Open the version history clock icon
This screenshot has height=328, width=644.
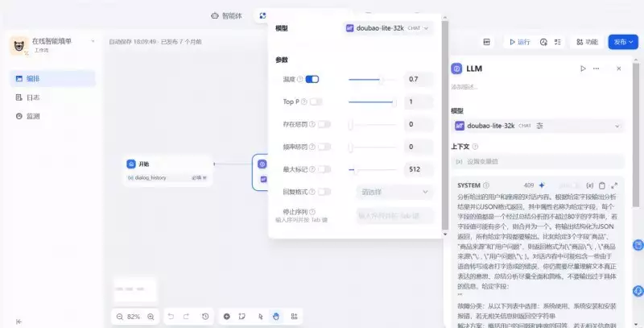[x=205, y=317]
